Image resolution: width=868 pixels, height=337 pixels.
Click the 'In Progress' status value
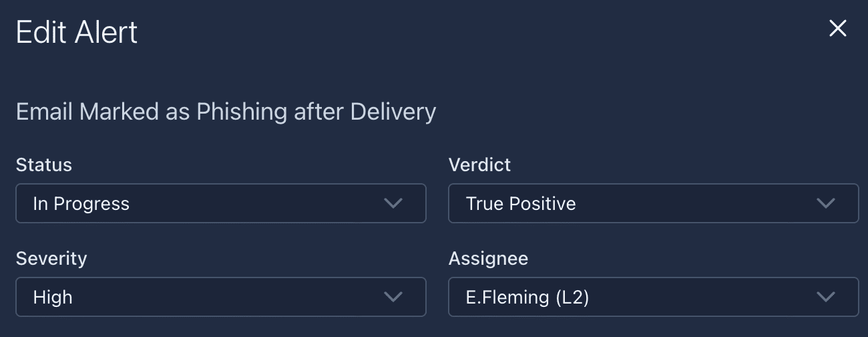click(81, 204)
